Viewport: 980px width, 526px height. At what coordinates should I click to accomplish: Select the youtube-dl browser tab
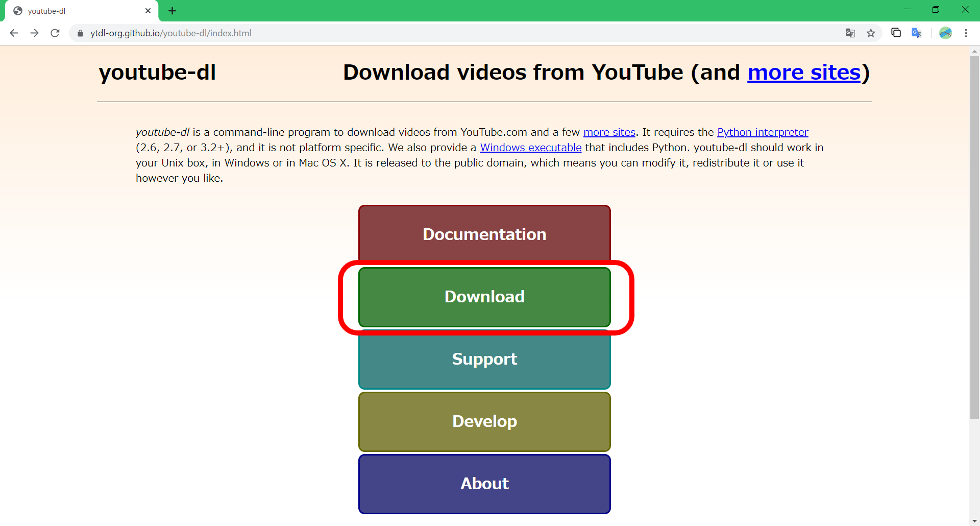tap(82, 11)
